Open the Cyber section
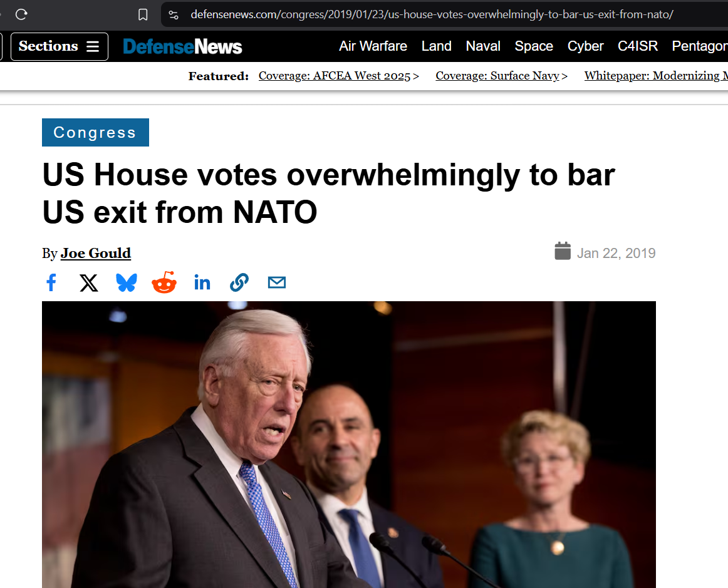This screenshot has width=728, height=588. pos(585,46)
